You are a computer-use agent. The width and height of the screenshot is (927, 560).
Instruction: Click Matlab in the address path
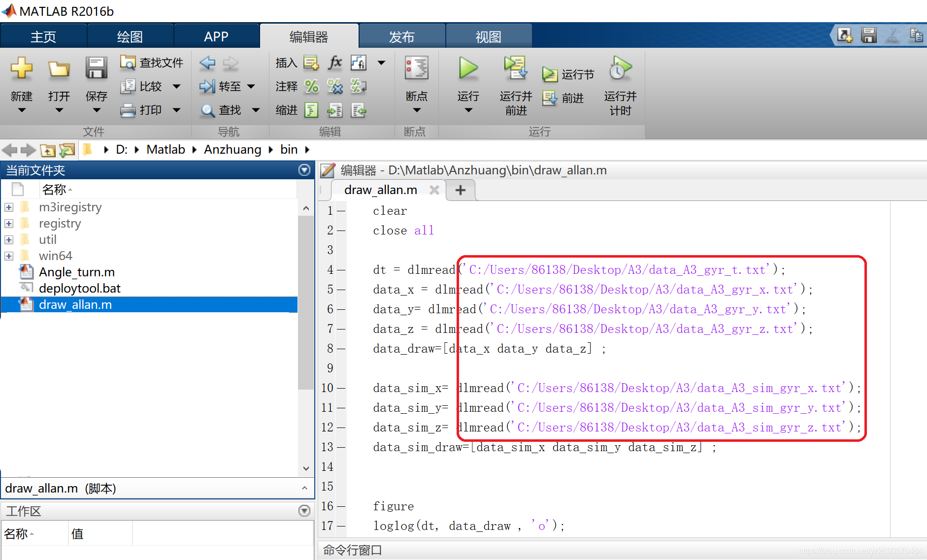coord(166,150)
